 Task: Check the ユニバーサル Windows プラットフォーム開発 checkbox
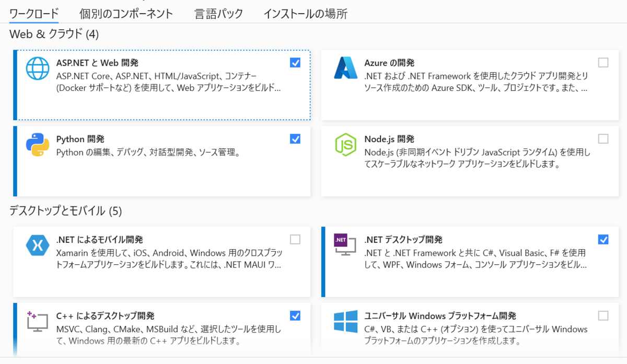pos(603,315)
